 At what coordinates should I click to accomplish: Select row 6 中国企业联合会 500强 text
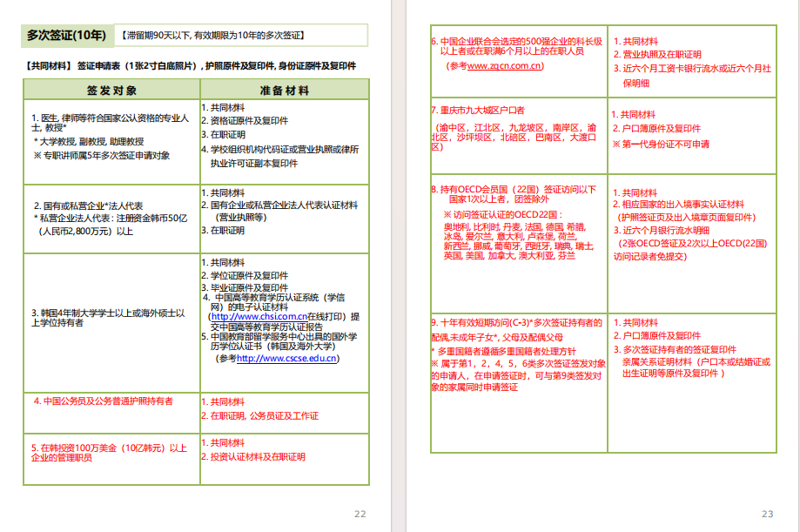(516, 46)
